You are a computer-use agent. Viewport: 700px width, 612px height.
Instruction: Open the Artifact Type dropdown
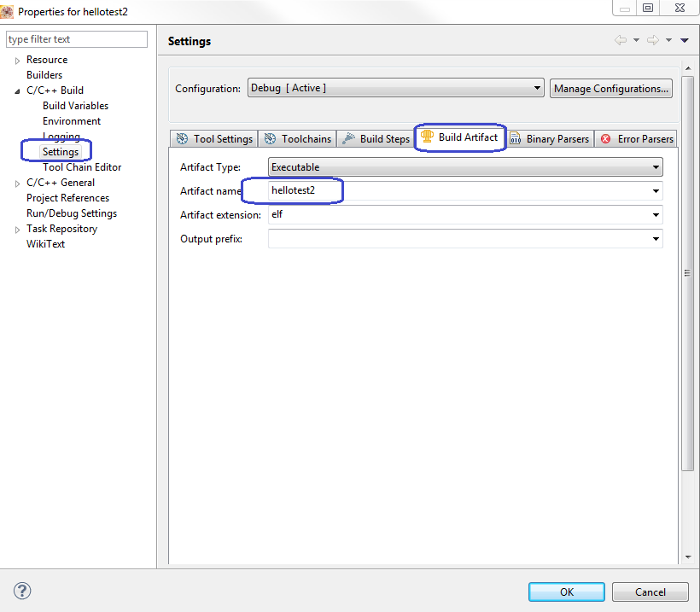[x=465, y=167]
